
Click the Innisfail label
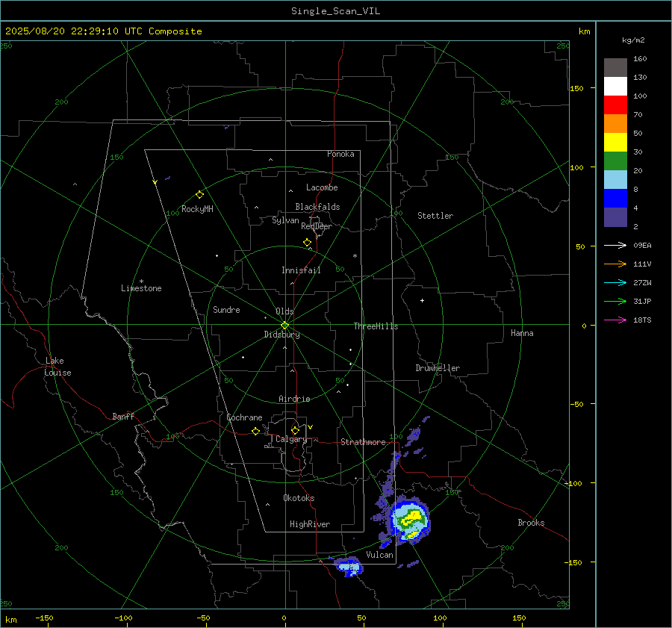click(301, 270)
